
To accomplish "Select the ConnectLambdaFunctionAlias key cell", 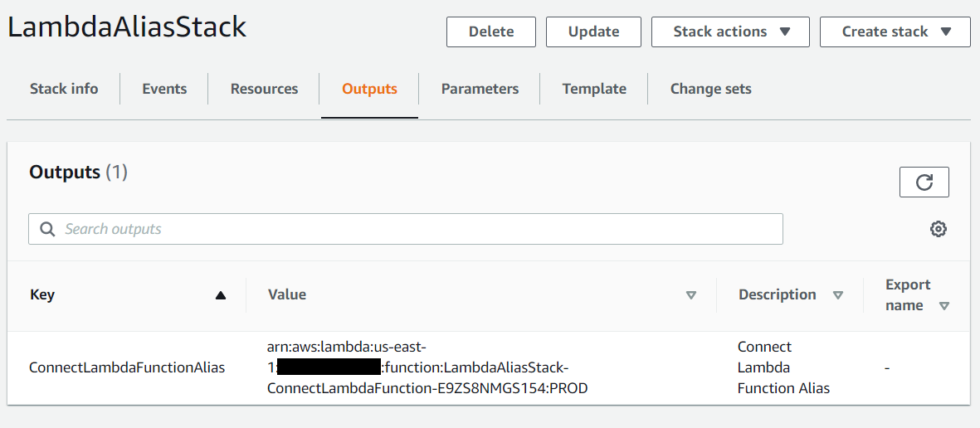I will (x=127, y=368).
